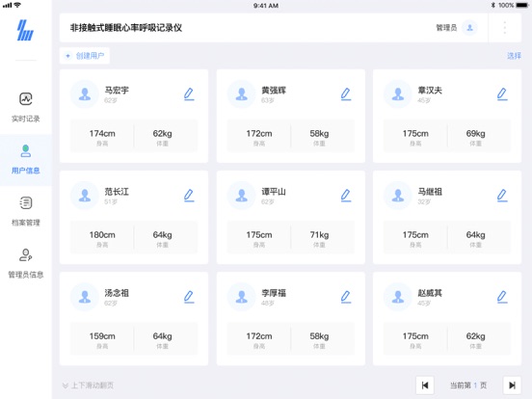The height and width of the screenshot is (399, 532).
Task: Open avatar of 汤念祖
Action: click(x=85, y=297)
